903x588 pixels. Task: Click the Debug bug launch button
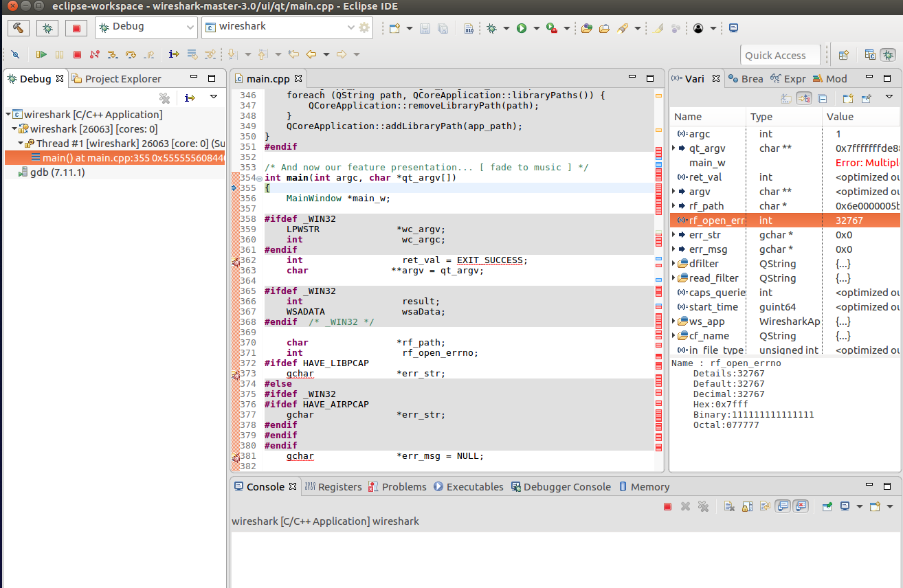(x=47, y=28)
